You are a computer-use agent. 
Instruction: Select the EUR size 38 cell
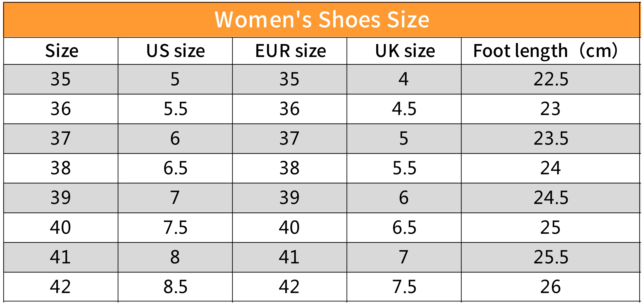tap(289, 168)
